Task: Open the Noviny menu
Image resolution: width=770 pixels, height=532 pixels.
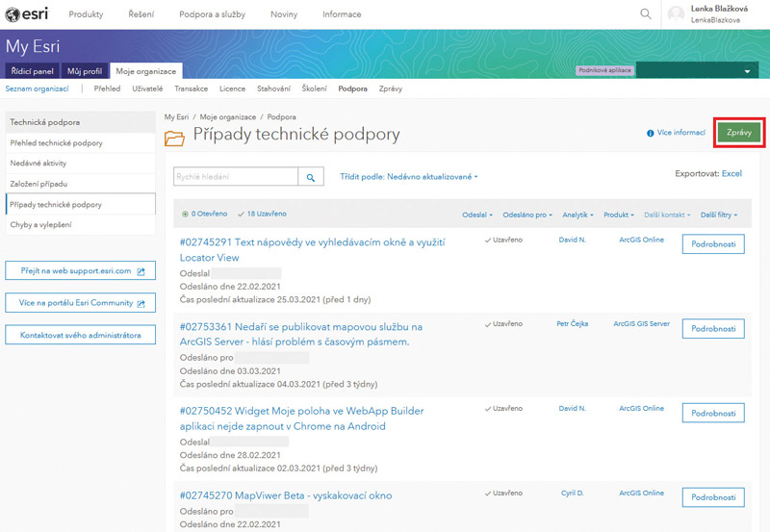Action: click(x=284, y=14)
